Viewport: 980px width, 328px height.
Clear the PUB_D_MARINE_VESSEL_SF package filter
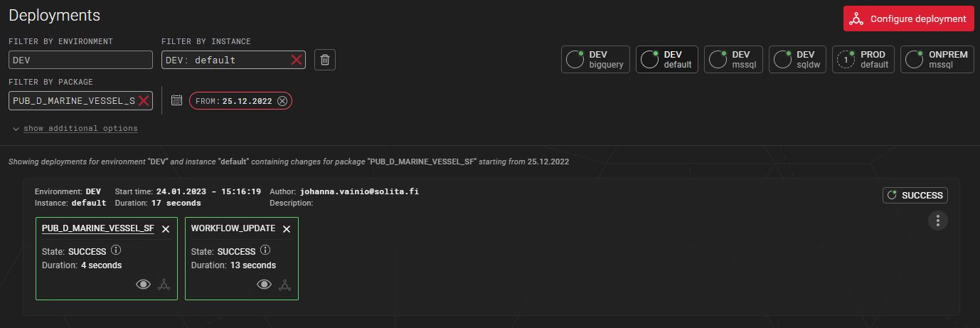pyautogui.click(x=144, y=101)
